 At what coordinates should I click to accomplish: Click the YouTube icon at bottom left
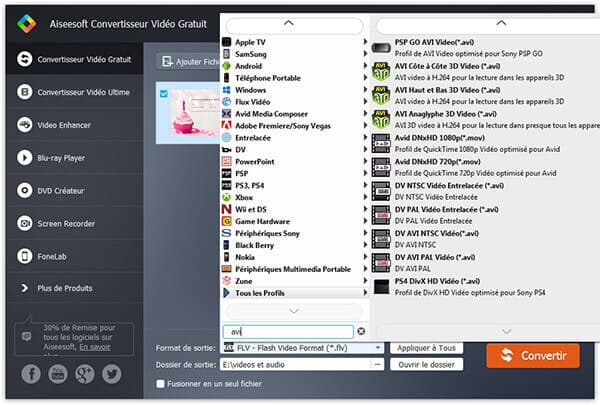[x=58, y=373]
